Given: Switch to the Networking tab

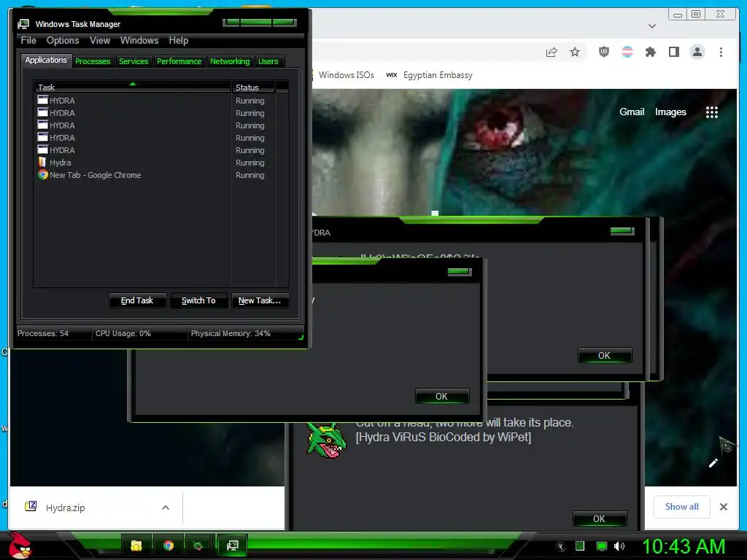Looking at the screenshot, I should (230, 61).
